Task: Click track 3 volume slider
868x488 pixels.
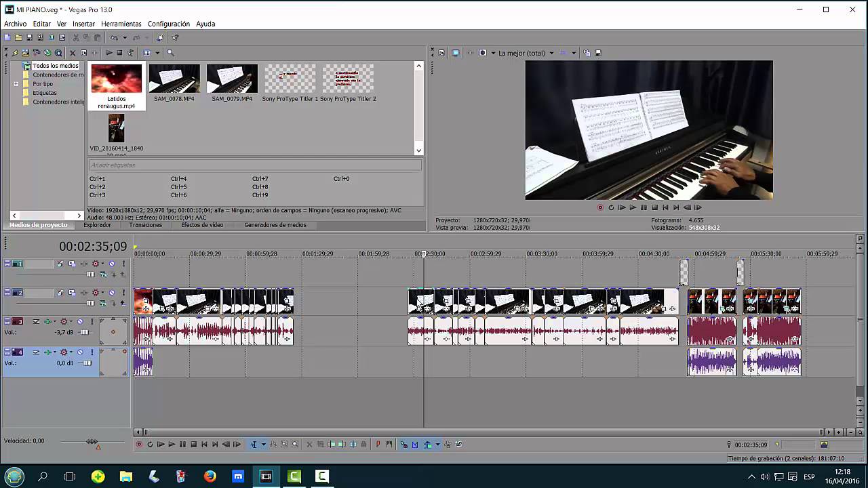Action: point(85,332)
